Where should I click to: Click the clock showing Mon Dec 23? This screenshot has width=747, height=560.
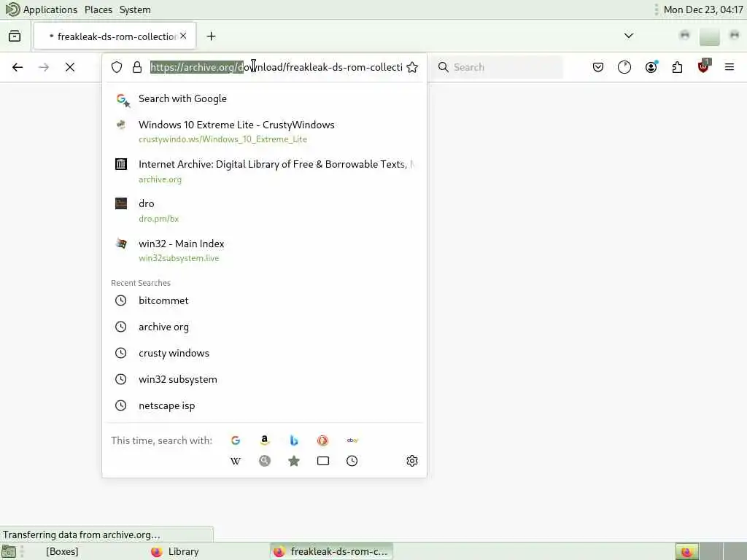point(703,9)
